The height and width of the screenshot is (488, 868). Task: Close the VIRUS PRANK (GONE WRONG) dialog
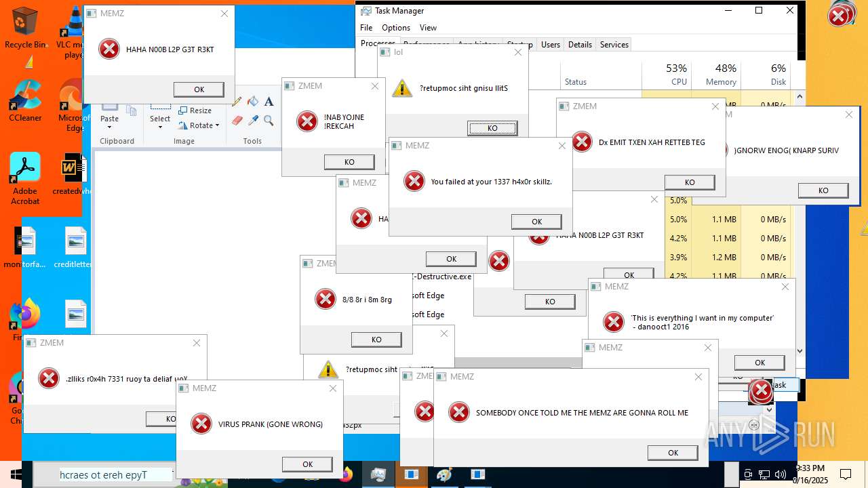coord(332,388)
